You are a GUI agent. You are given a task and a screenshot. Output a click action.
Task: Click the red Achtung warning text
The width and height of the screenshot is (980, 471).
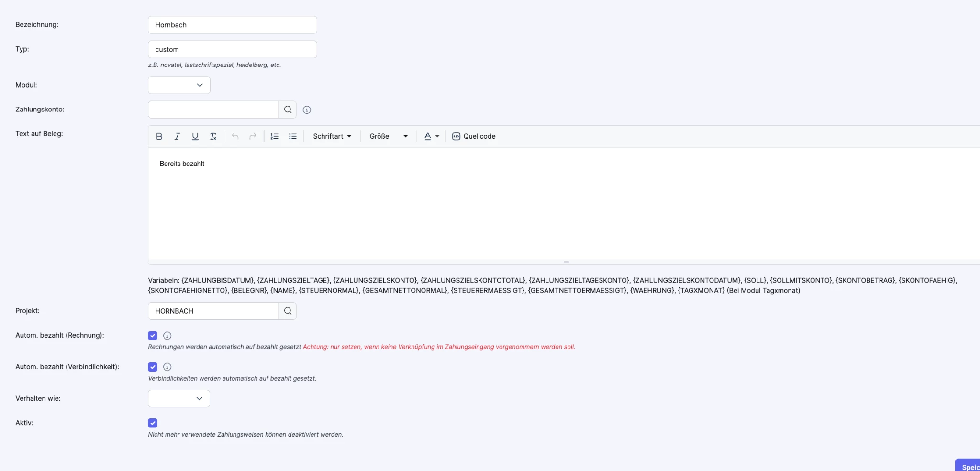pos(439,347)
